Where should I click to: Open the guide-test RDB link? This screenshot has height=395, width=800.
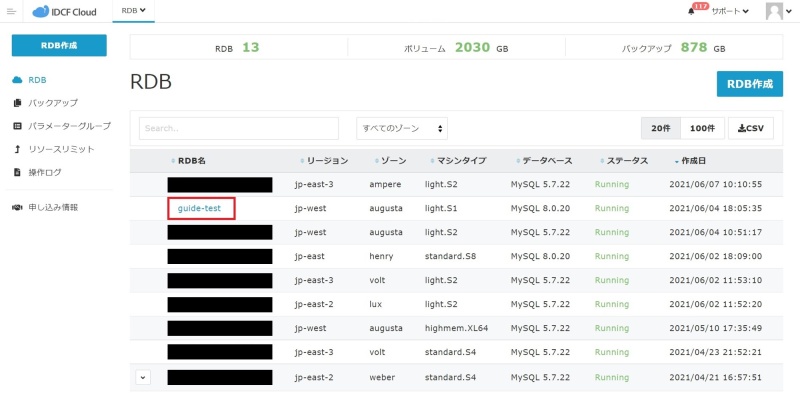(x=199, y=208)
